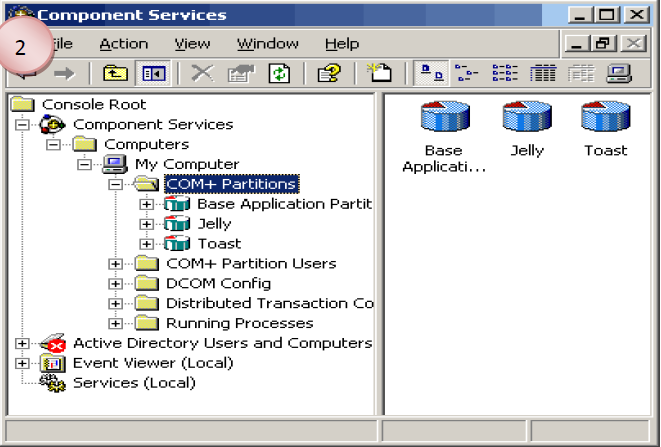The image size is (661, 447).
Task: Click the New window toolbar icon
Action: point(379,73)
